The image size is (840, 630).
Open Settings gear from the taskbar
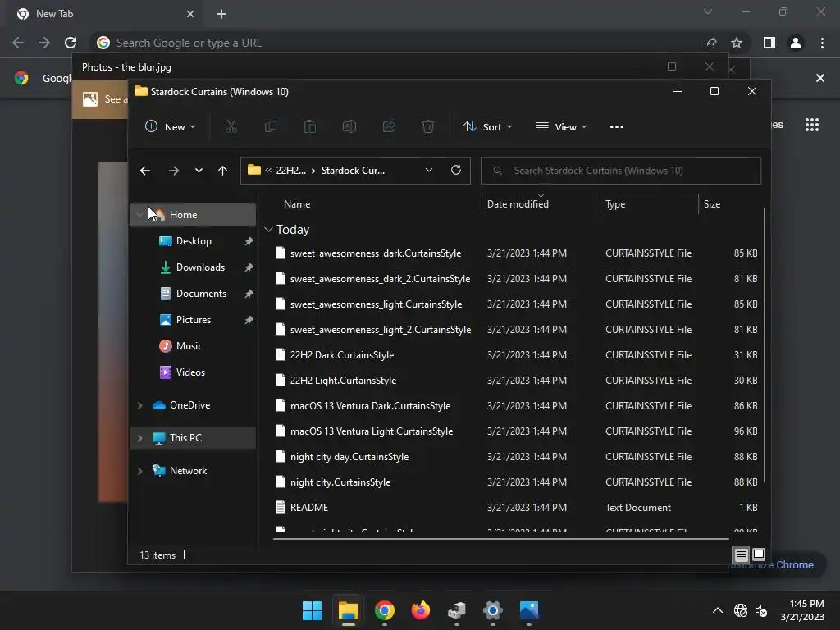pyautogui.click(x=493, y=610)
